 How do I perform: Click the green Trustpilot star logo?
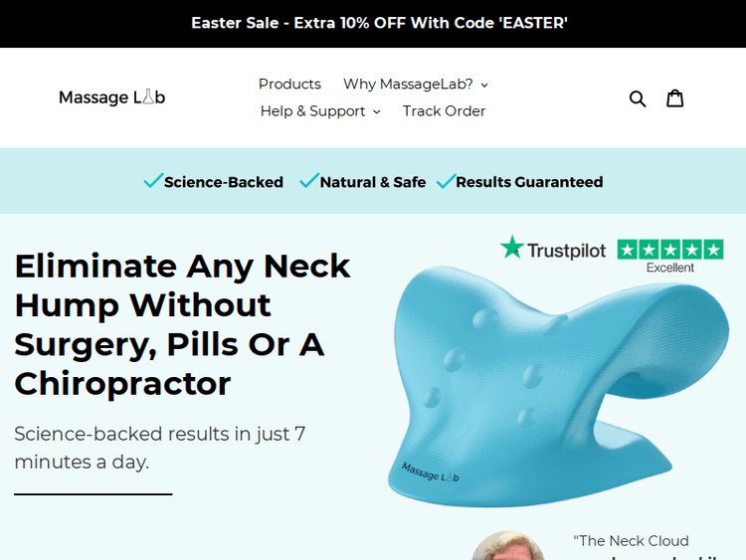point(512,248)
